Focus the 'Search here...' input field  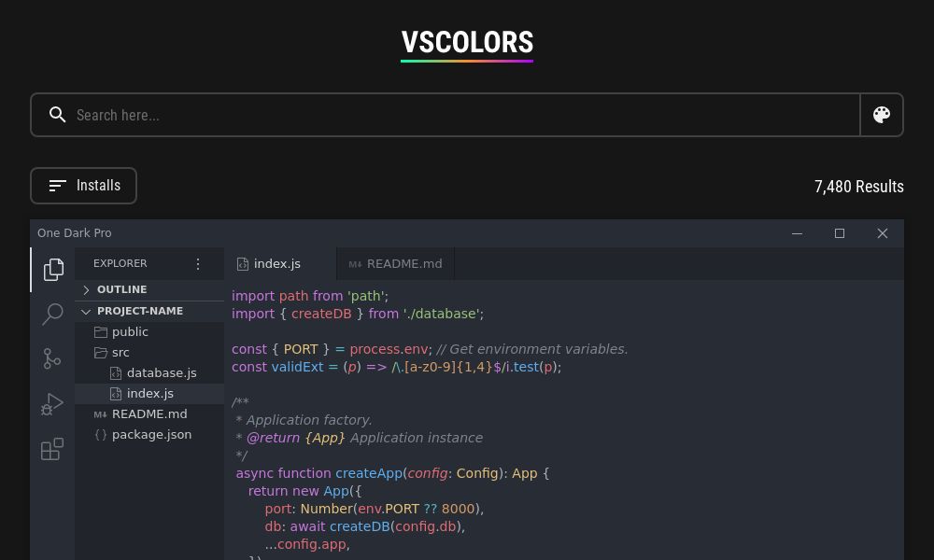click(x=446, y=114)
